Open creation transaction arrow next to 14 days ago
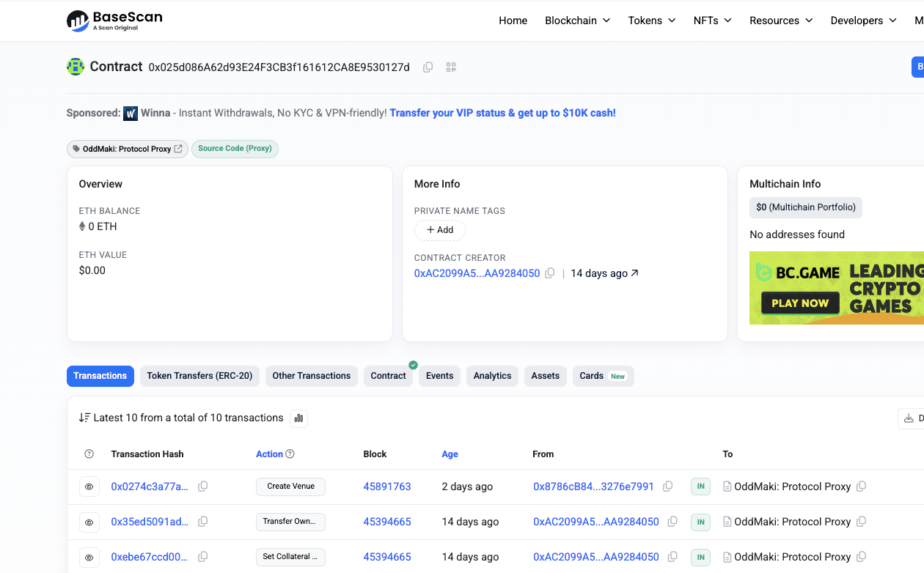This screenshot has width=924, height=573. point(634,273)
